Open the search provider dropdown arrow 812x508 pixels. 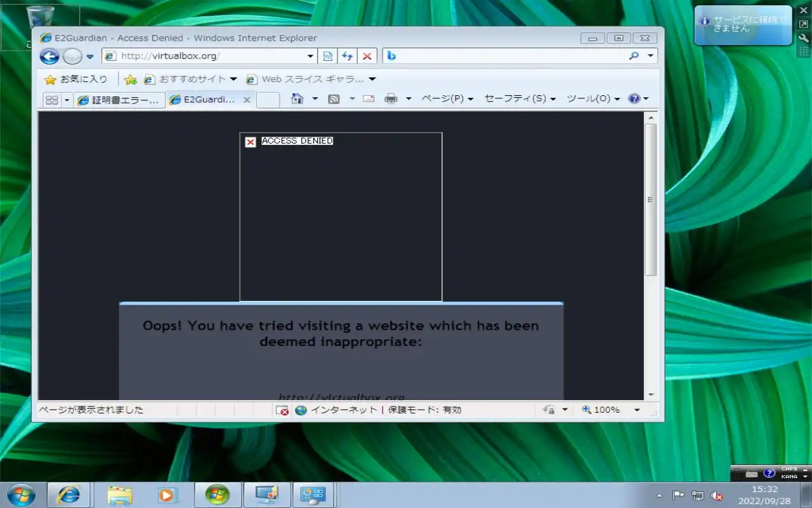pyautogui.click(x=650, y=56)
